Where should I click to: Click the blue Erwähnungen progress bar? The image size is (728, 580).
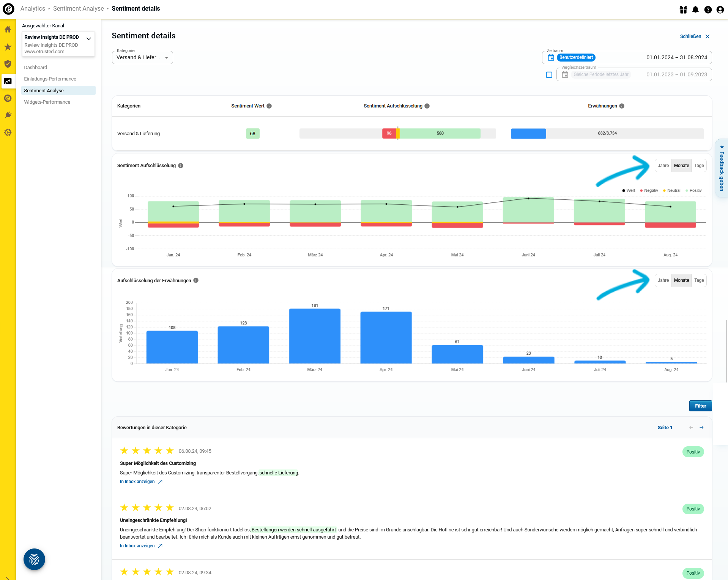click(528, 134)
